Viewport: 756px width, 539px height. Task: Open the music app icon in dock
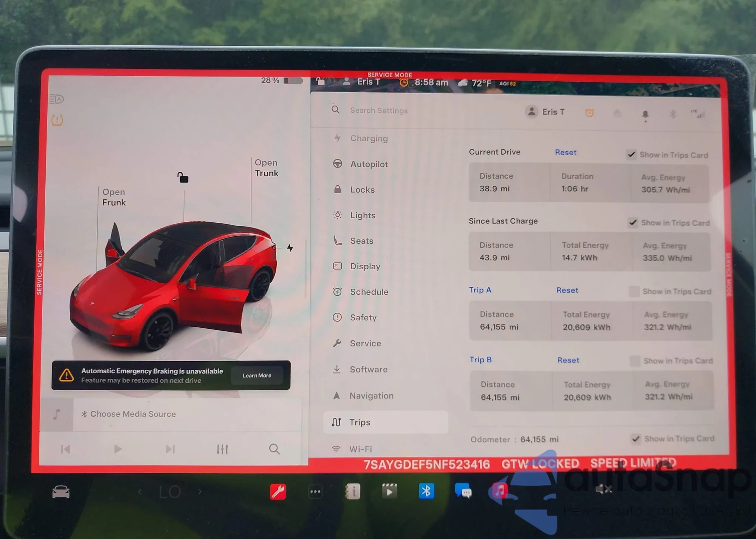[499, 491]
